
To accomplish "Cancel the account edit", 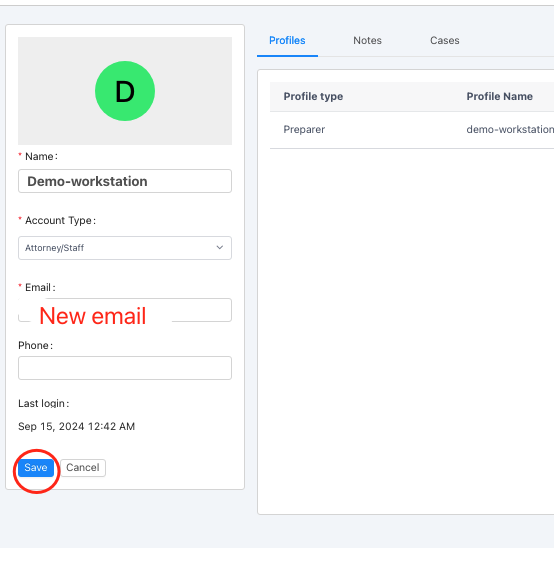I will coord(83,467).
